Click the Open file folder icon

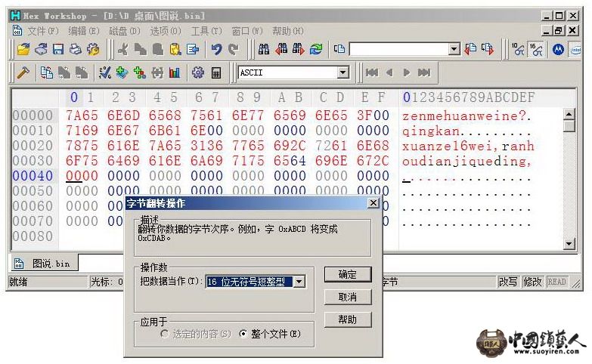pyautogui.click(x=23, y=49)
